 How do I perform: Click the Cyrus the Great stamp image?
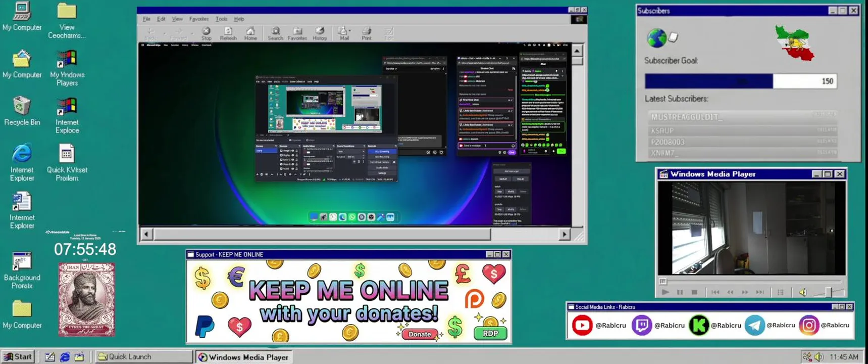(x=86, y=299)
